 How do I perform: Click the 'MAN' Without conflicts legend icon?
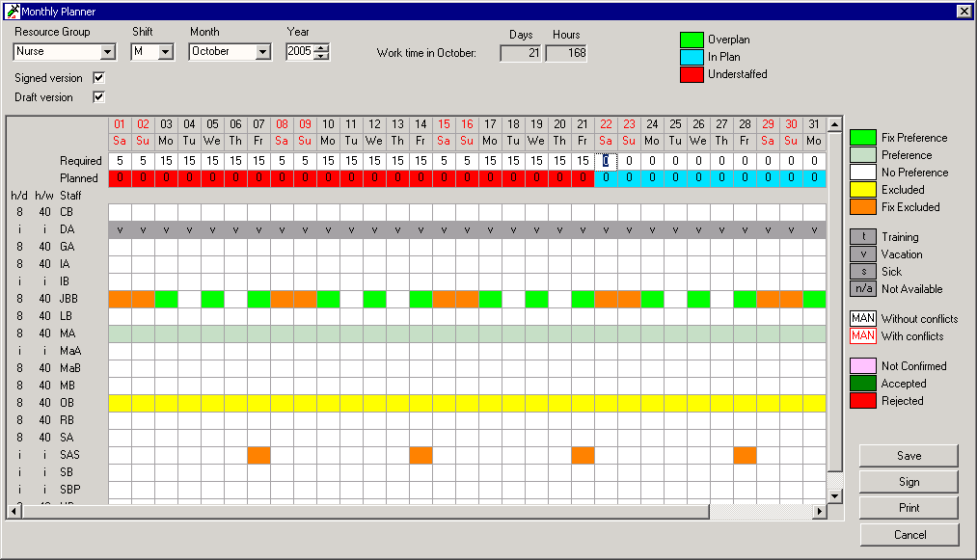pos(862,319)
